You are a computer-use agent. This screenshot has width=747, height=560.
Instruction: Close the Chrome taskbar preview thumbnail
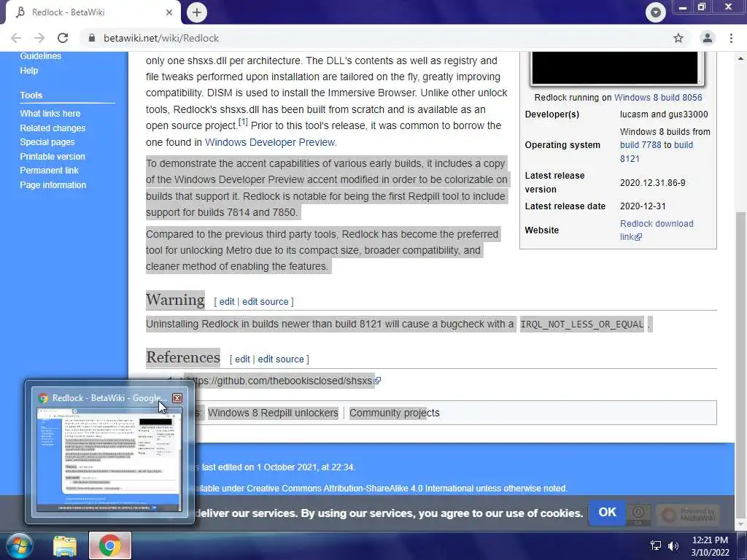pyautogui.click(x=177, y=398)
